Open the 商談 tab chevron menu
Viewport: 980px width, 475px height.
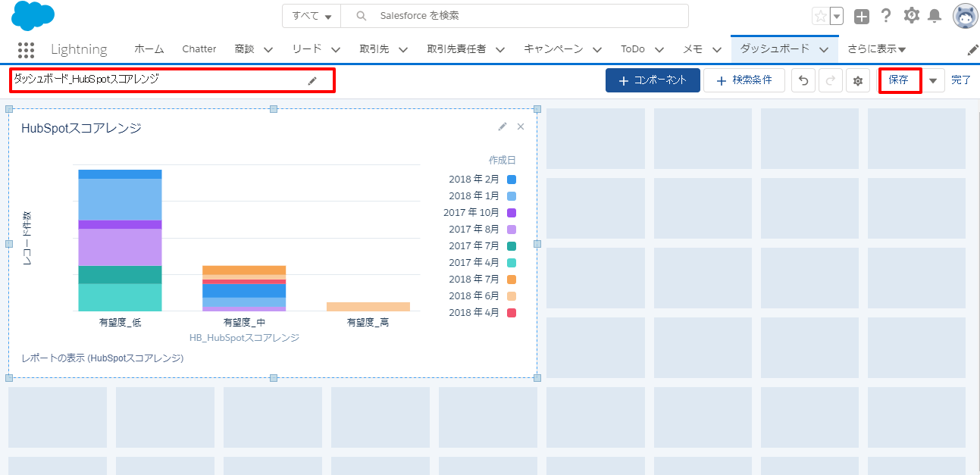268,49
